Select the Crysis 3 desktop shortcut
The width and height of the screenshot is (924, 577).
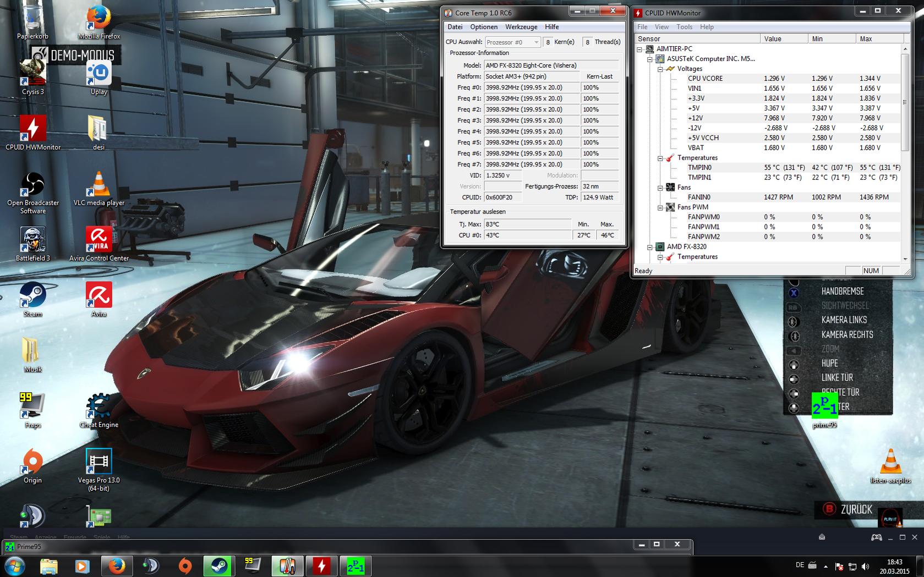(32, 77)
